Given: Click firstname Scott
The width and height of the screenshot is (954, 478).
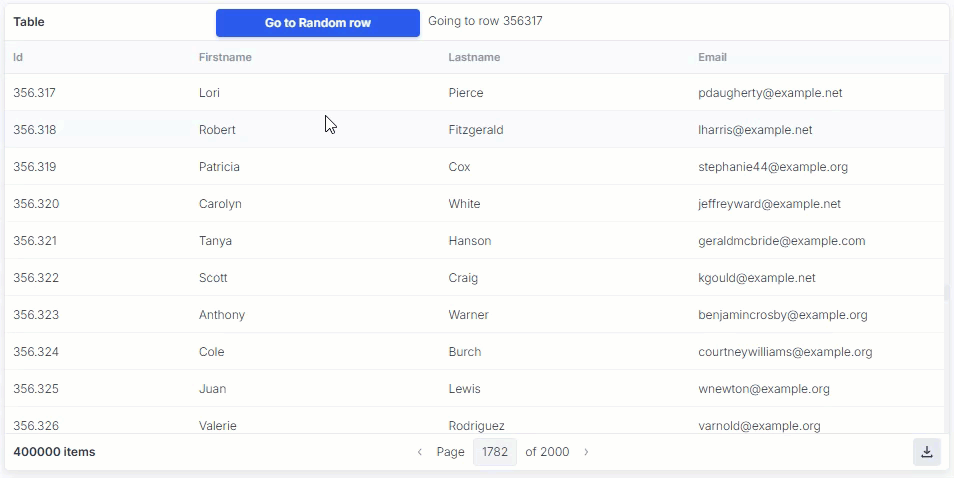Looking at the screenshot, I should coord(213,278).
